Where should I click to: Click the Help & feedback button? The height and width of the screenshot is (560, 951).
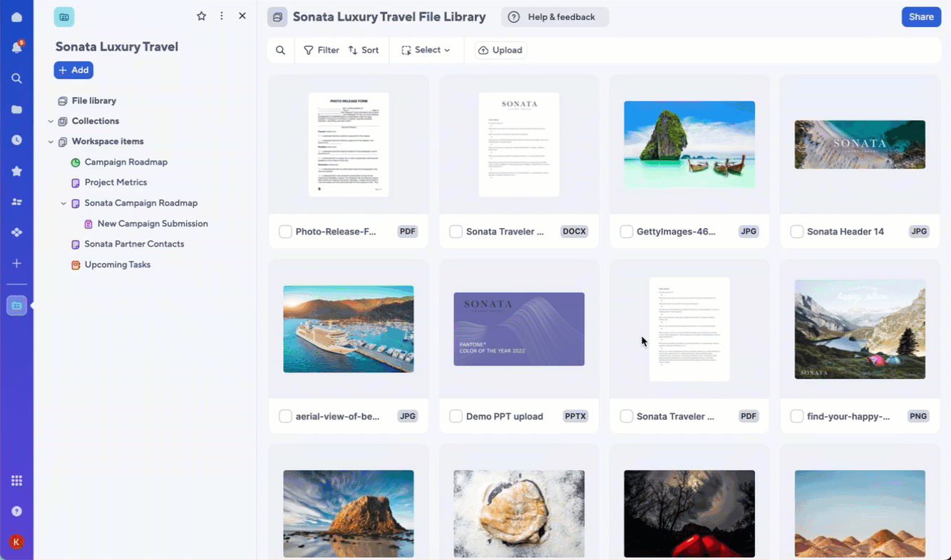tap(555, 17)
